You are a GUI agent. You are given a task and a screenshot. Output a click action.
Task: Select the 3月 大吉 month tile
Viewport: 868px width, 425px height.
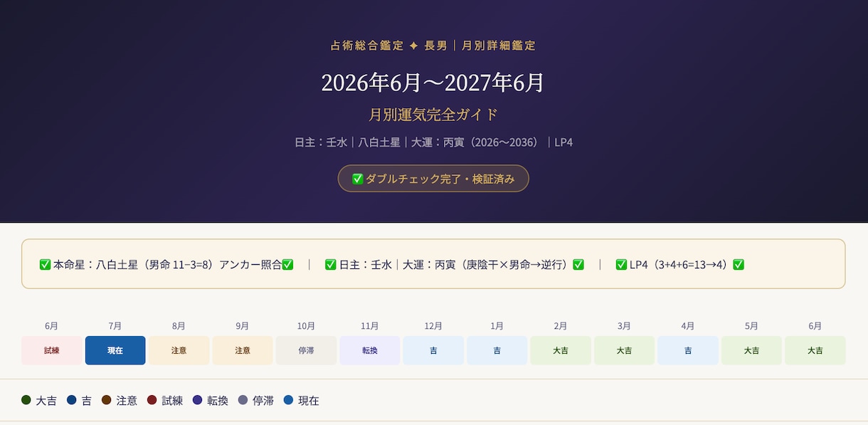624,350
